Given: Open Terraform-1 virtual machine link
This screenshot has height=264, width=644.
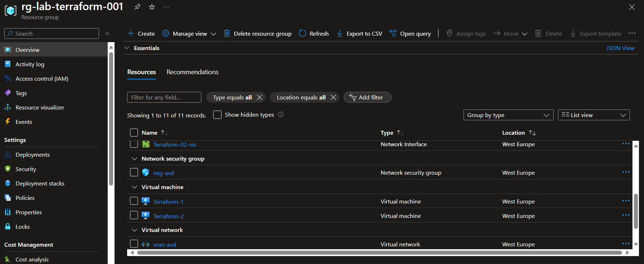Looking at the screenshot, I should (168, 202).
